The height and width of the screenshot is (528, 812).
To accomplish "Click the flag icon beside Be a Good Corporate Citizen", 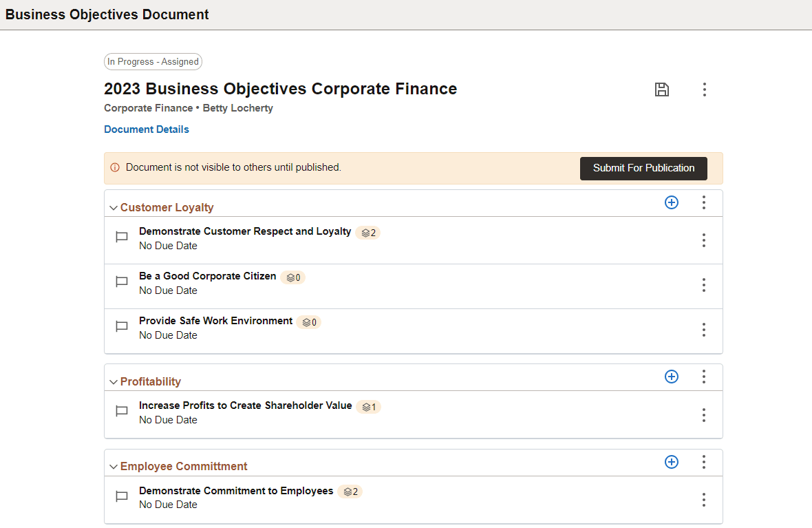I will pyautogui.click(x=121, y=282).
